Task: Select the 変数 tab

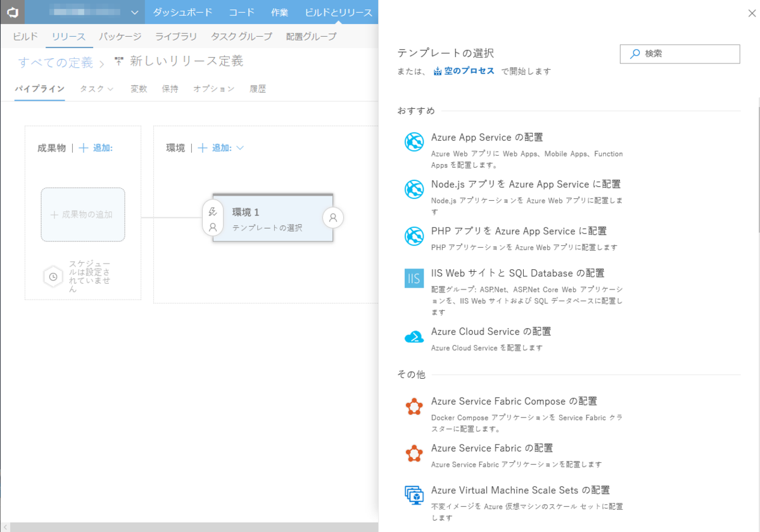Action: (139, 89)
